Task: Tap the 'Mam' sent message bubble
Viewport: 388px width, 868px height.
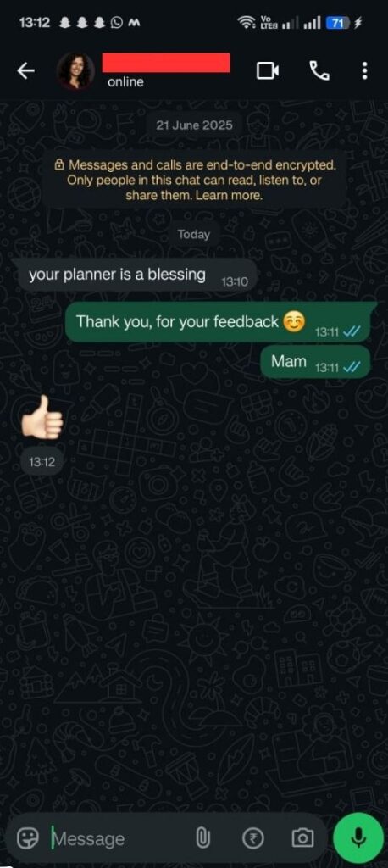Action: click(314, 362)
